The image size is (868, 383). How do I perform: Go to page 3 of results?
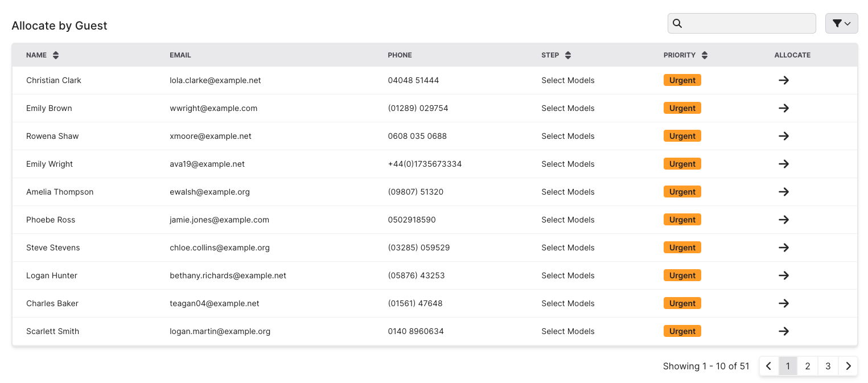[828, 366]
